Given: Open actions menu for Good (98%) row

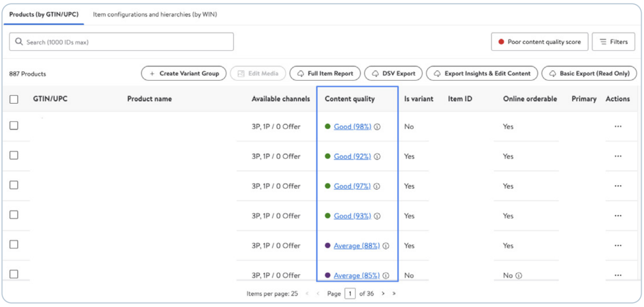Looking at the screenshot, I should click(x=618, y=126).
